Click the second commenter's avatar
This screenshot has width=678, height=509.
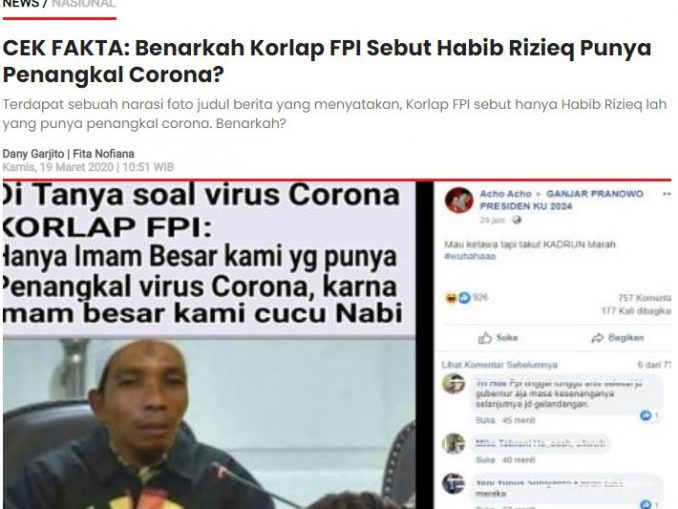pyautogui.click(x=453, y=444)
